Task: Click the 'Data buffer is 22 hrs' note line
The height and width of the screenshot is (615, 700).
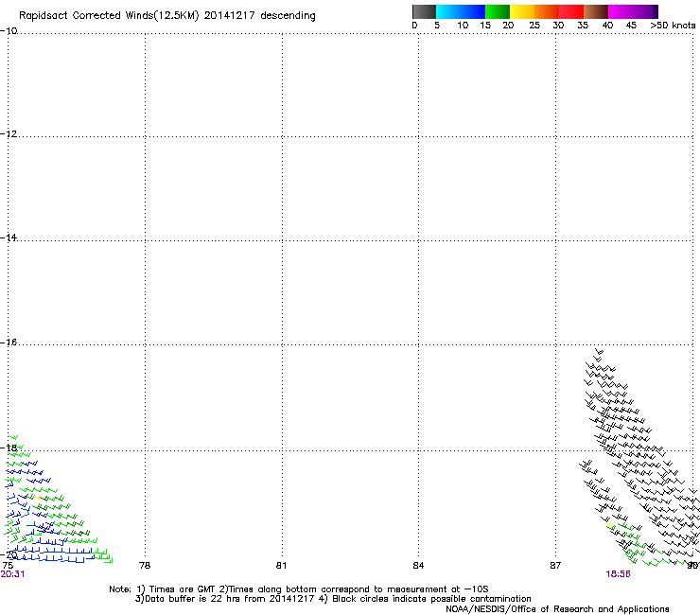Action: [333, 599]
